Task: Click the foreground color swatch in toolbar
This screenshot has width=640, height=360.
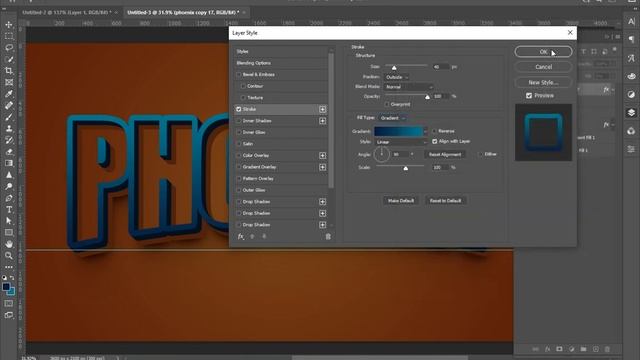Action: pyautogui.click(x=6, y=287)
